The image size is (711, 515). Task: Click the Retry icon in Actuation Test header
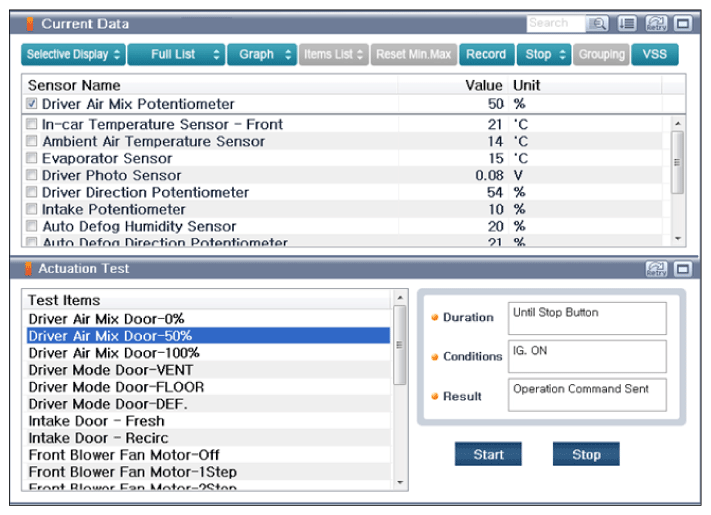point(656,269)
